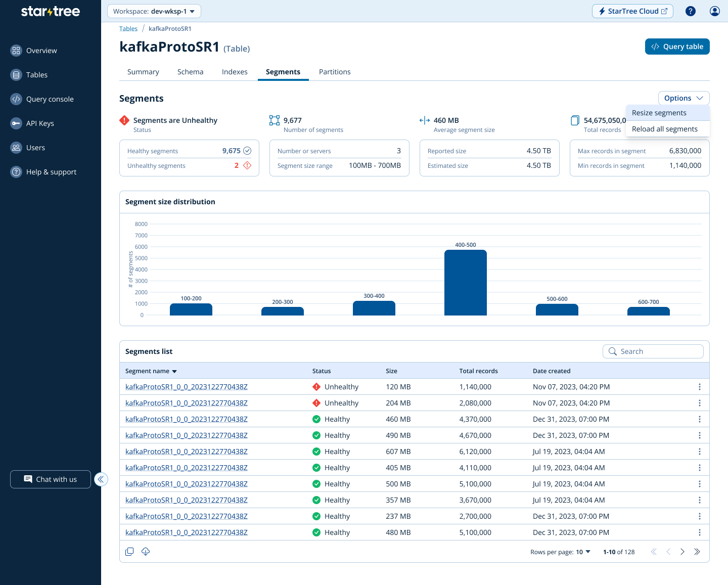Choose Reload all segments option
Image resolution: width=728 pixels, height=585 pixels.
coord(664,129)
